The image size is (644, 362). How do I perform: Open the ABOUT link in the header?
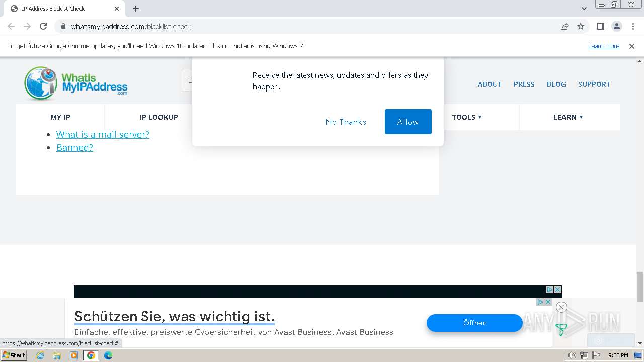490,84
